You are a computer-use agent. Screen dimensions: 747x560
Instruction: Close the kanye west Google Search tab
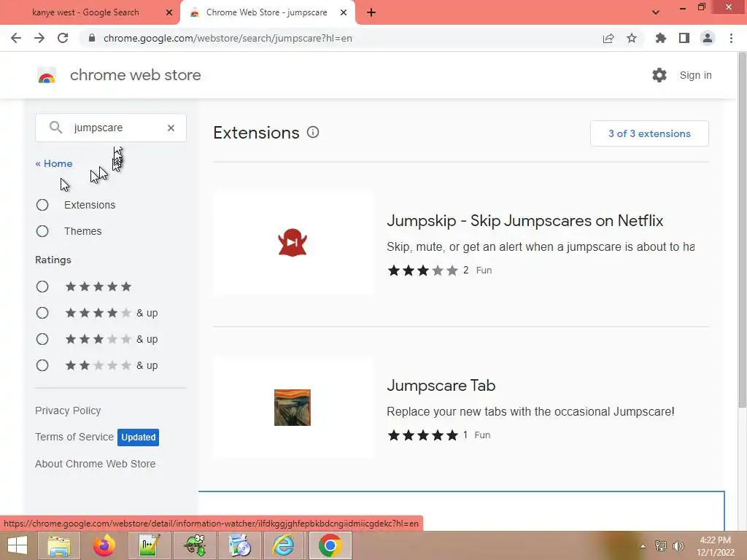tap(169, 13)
